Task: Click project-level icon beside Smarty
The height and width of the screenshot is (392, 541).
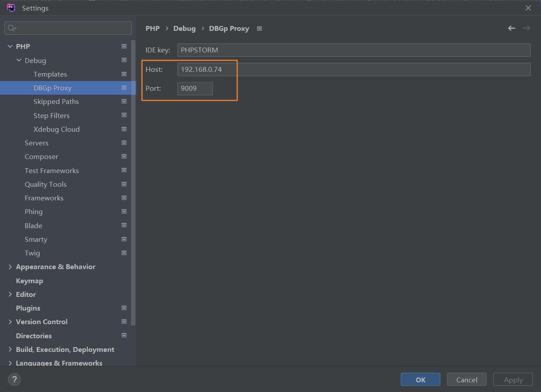Action: point(124,239)
